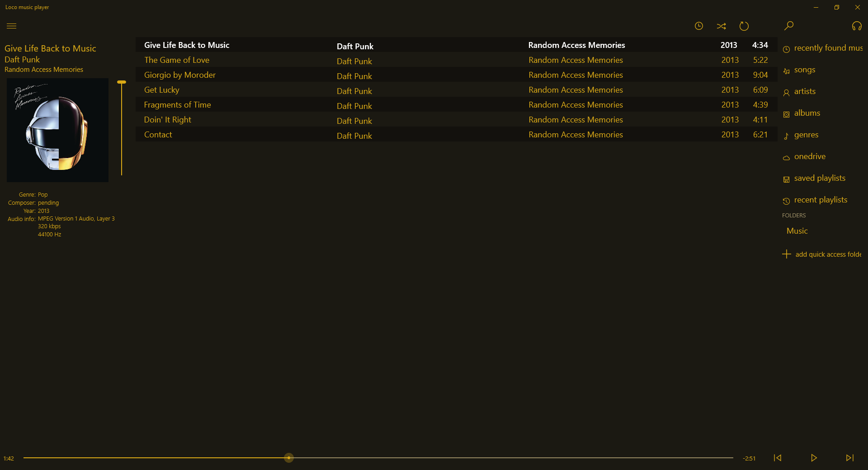Go to the previous track

click(778, 458)
